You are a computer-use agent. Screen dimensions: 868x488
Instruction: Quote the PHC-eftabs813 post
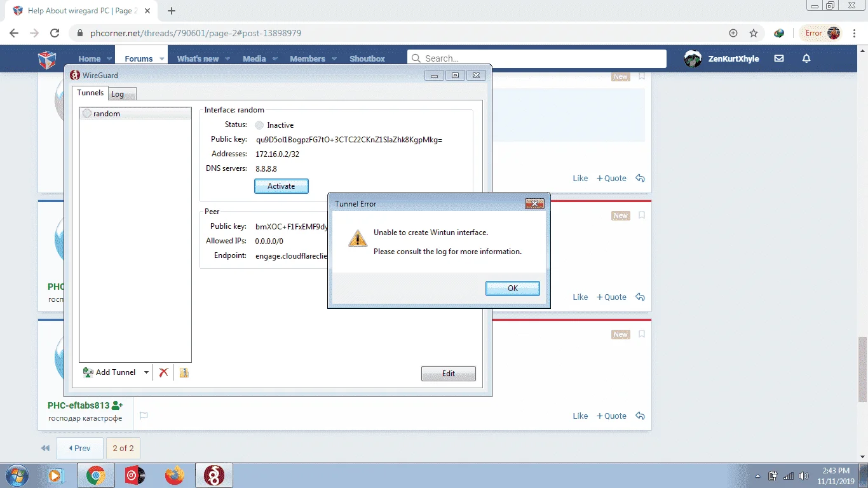pyautogui.click(x=611, y=416)
